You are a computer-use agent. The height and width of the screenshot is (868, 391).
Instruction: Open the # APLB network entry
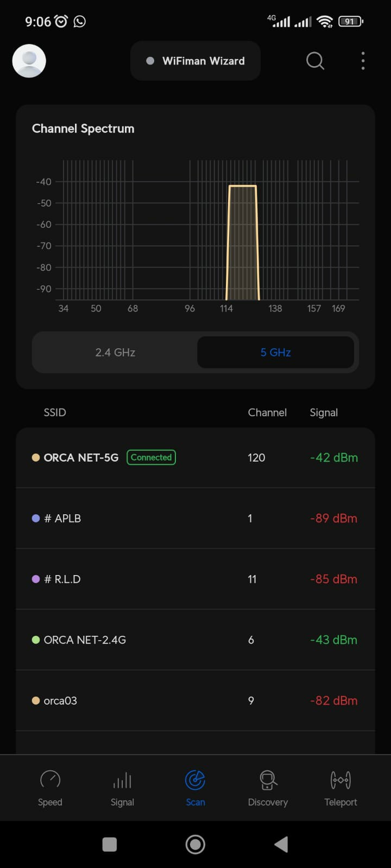[x=195, y=518]
